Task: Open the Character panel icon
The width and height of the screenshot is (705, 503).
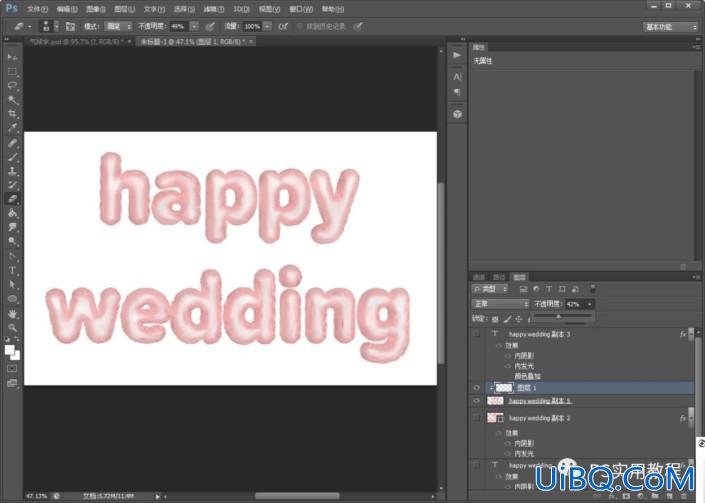Action: (x=457, y=77)
